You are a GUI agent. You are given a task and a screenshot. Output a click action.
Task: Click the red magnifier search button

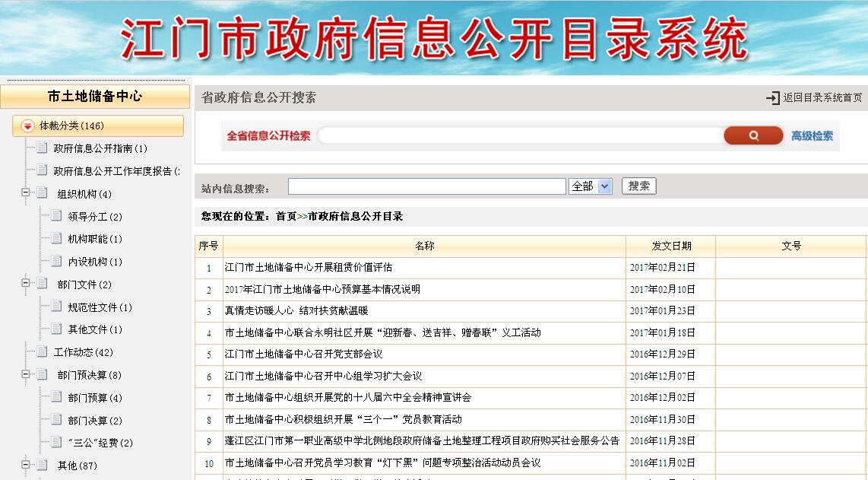pos(752,135)
